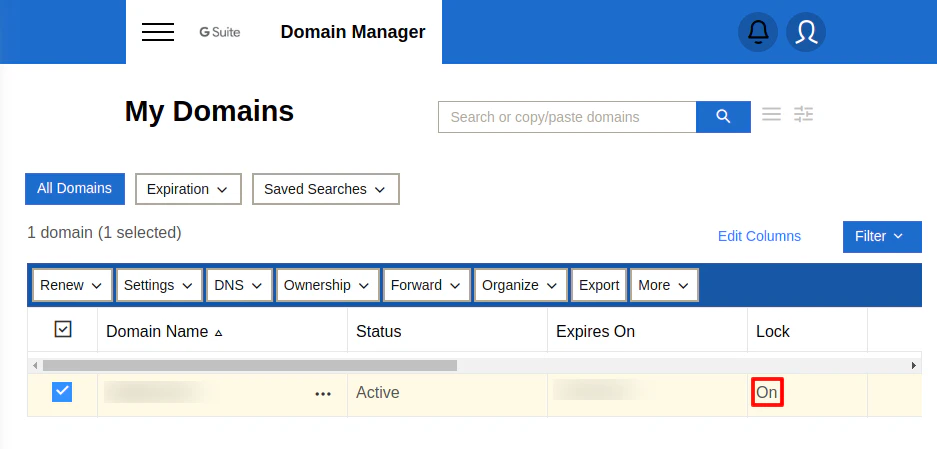Open the Filter dropdown

tap(882, 237)
